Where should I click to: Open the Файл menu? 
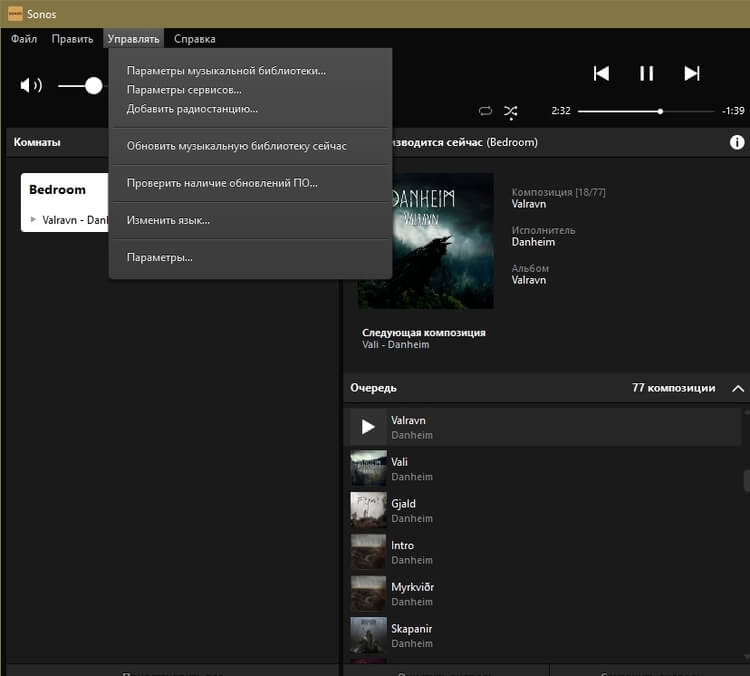24,39
